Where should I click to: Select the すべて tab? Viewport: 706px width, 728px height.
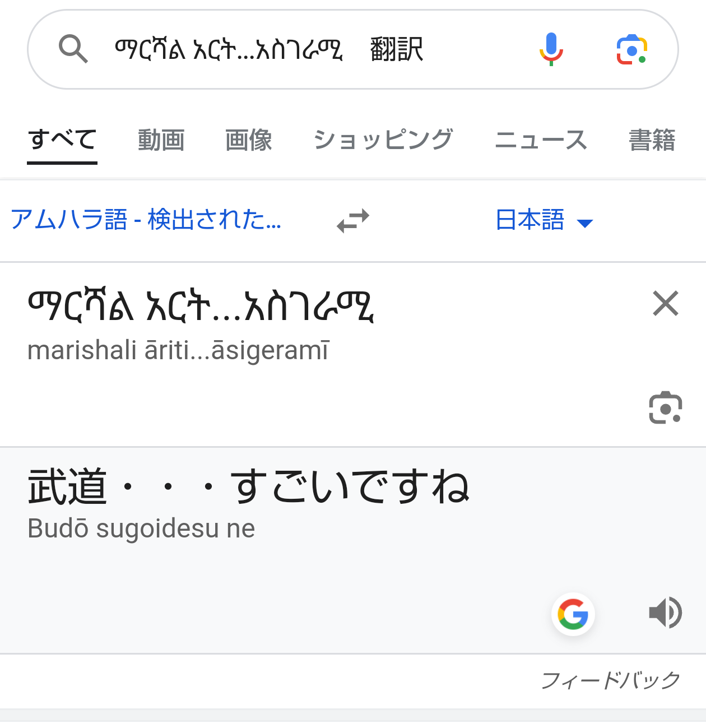click(62, 140)
